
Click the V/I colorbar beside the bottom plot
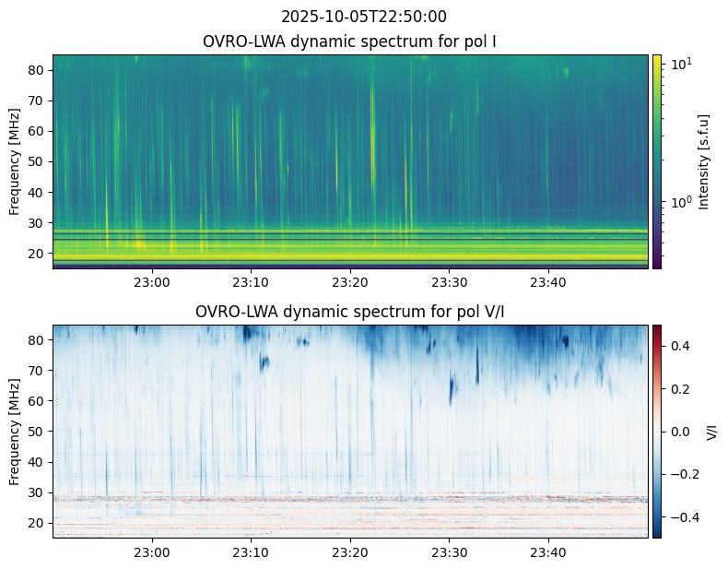pyautogui.click(x=656, y=432)
